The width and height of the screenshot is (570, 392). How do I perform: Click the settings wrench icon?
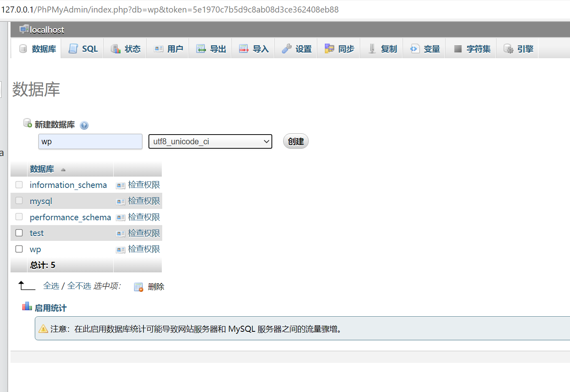point(286,49)
